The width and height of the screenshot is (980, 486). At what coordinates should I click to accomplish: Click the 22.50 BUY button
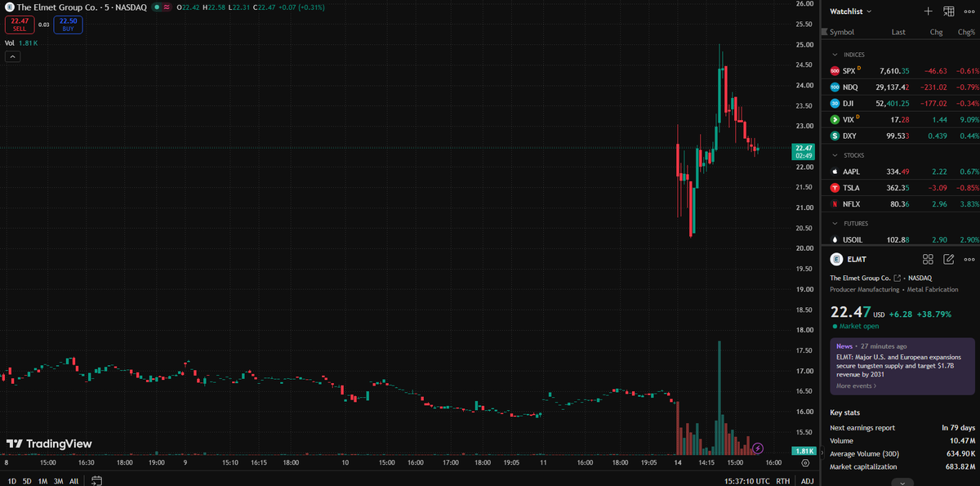[68, 25]
